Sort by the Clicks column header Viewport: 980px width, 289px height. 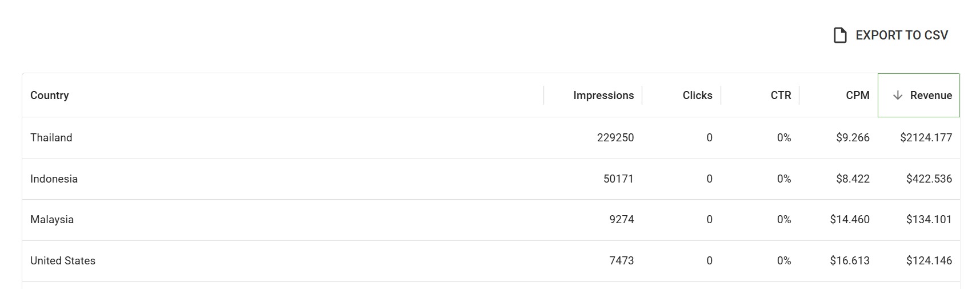pos(697,96)
